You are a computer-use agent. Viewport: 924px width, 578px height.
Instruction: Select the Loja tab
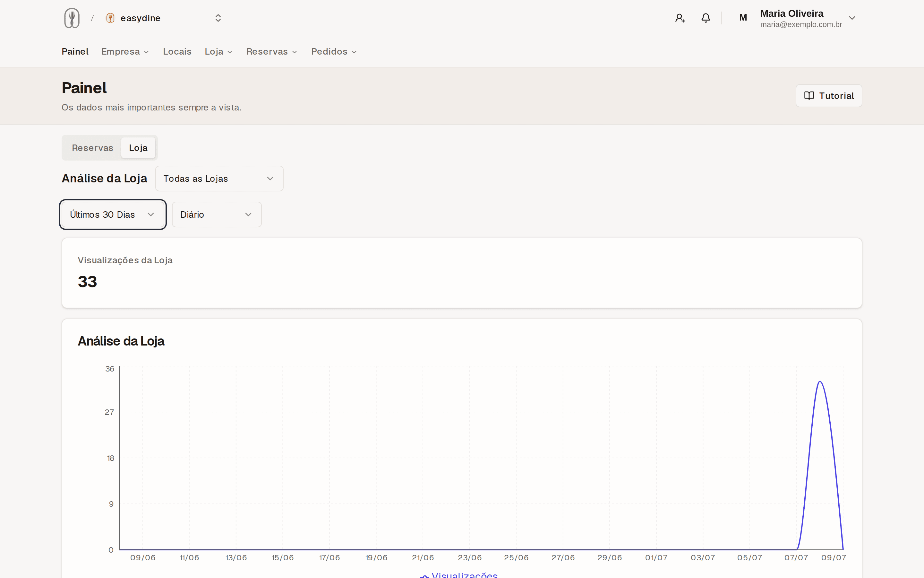tap(138, 148)
